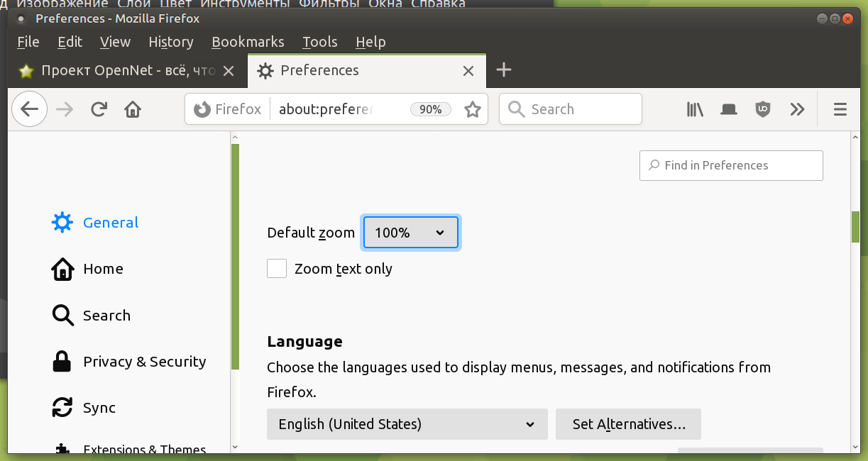
Task: Click the green page scrollbar thumb
Action: pos(855,227)
